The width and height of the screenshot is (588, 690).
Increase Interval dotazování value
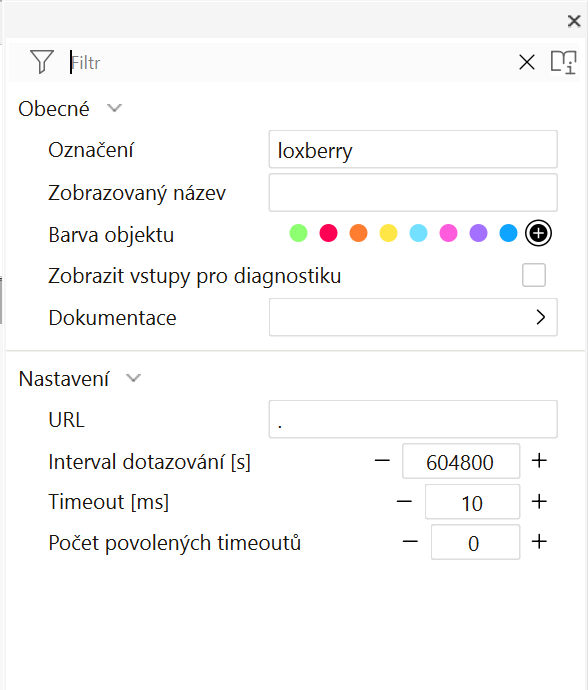click(x=539, y=461)
